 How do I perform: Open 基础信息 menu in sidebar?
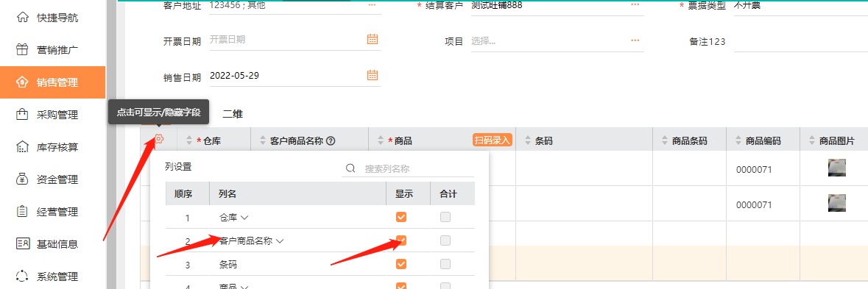tap(52, 243)
